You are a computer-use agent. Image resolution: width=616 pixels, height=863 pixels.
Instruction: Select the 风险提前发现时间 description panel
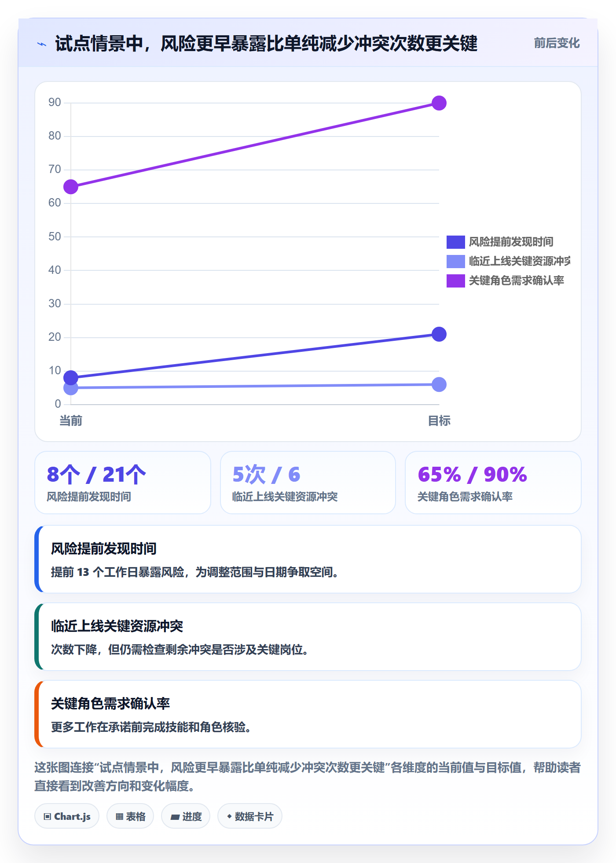point(308,559)
